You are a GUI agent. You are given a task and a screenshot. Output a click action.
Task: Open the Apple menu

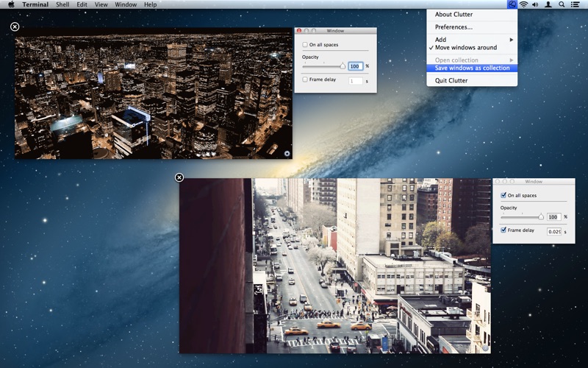coord(11,4)
